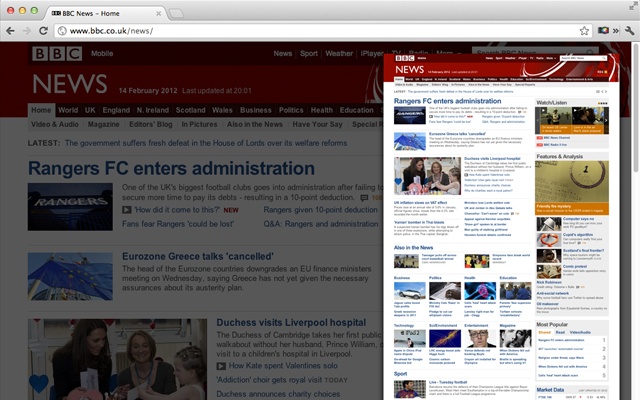Reload the BBC News page
Screen dimensions: 640x400
coord(43,31)
